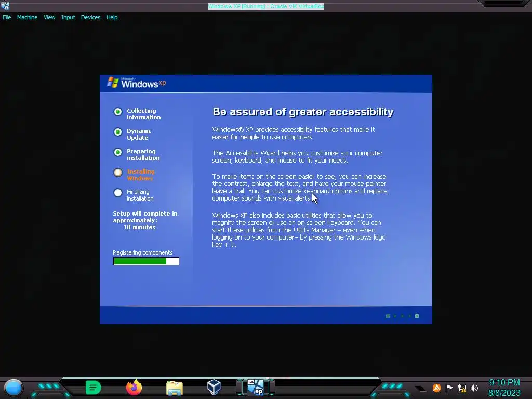532x399 pixels.
Task: Click the Preparing installation step indicator
Action: click(x=118, y=152)
